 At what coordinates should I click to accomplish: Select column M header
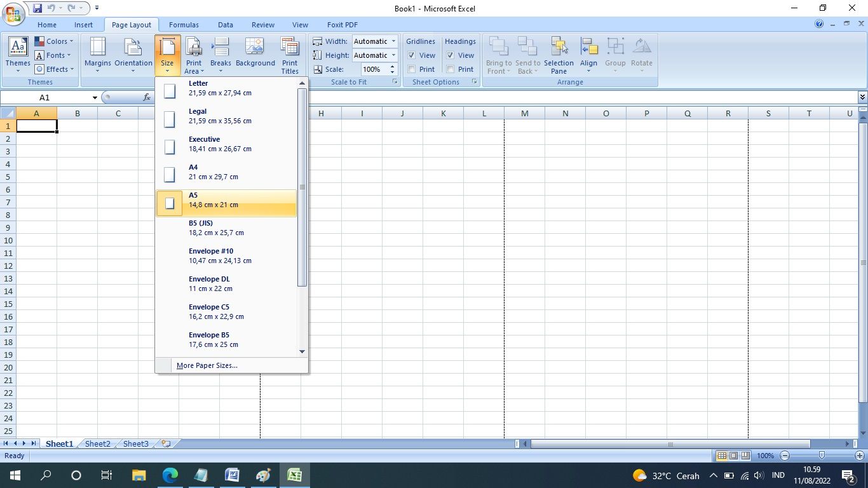524,113
